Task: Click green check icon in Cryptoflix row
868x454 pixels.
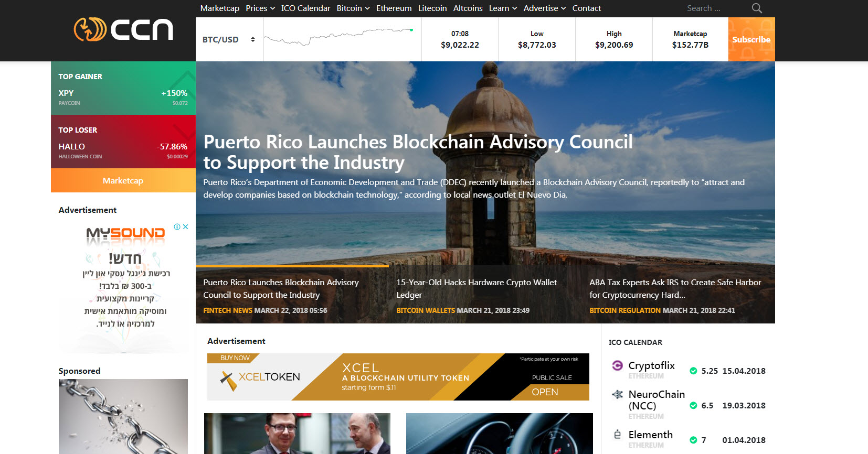Action: 693,371
